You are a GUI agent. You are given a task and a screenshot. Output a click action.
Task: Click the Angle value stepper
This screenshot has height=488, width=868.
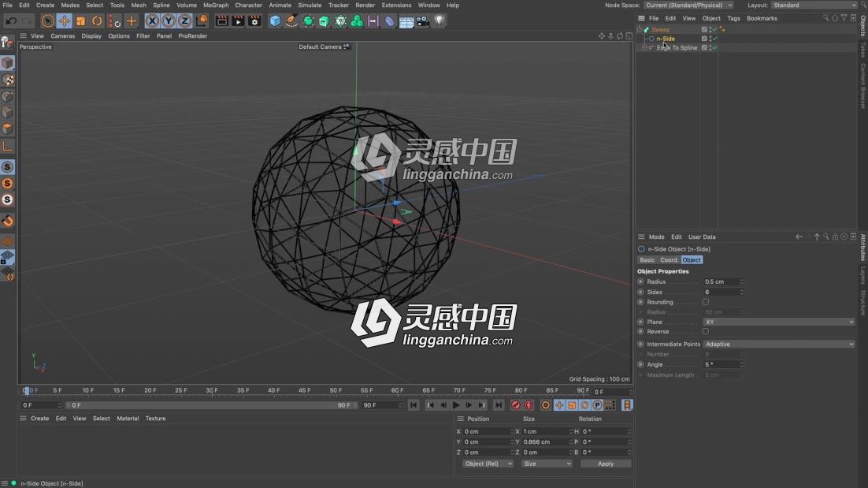tap(742, 364)
